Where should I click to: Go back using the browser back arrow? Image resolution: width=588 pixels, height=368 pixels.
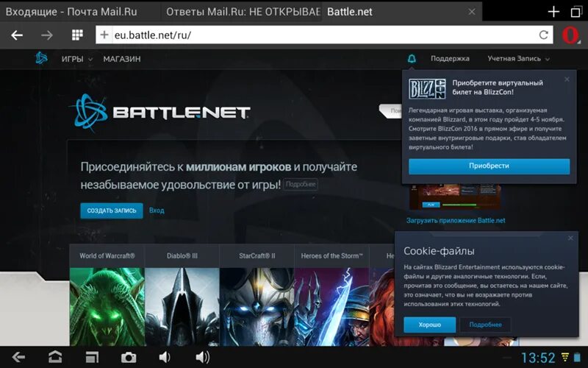[17, 35]
